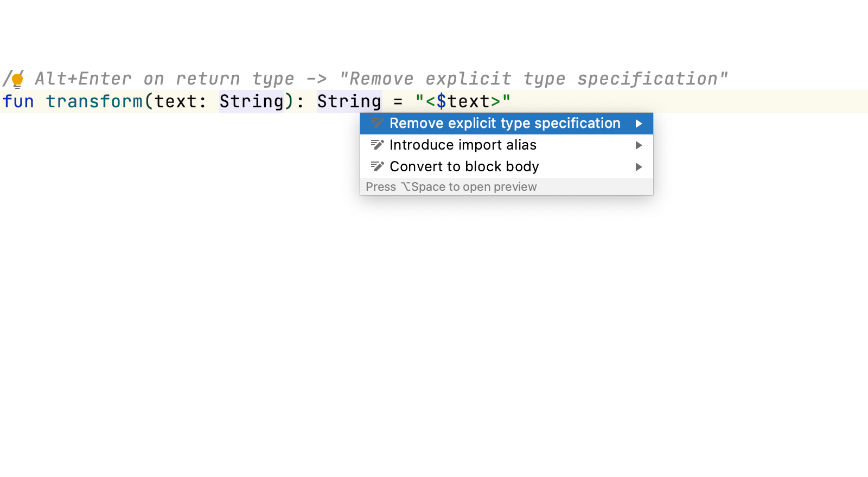Click the Alt+Enter comment text
The height and width of the screenshot is (477, 868).
click(380, 78)
